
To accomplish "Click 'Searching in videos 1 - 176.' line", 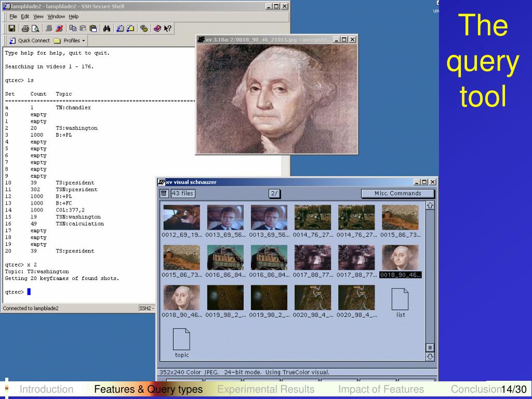I will (x=49, y=66).
